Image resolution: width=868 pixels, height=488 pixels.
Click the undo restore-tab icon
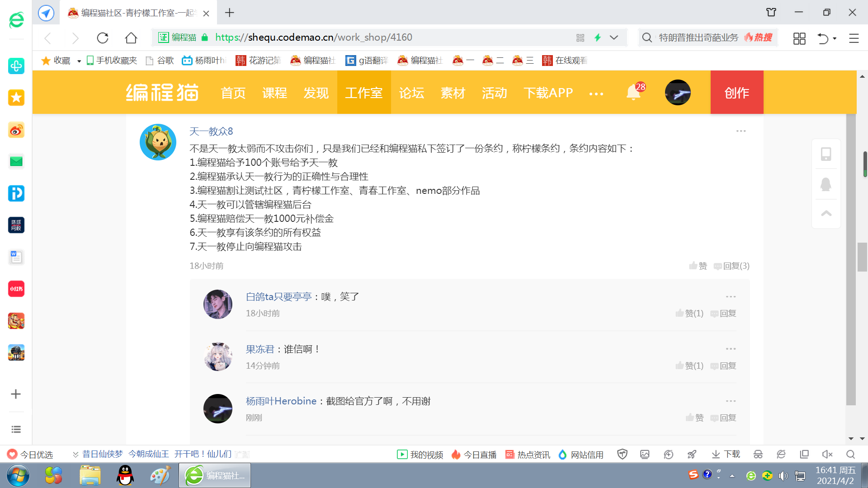click(x=823, y=38)
